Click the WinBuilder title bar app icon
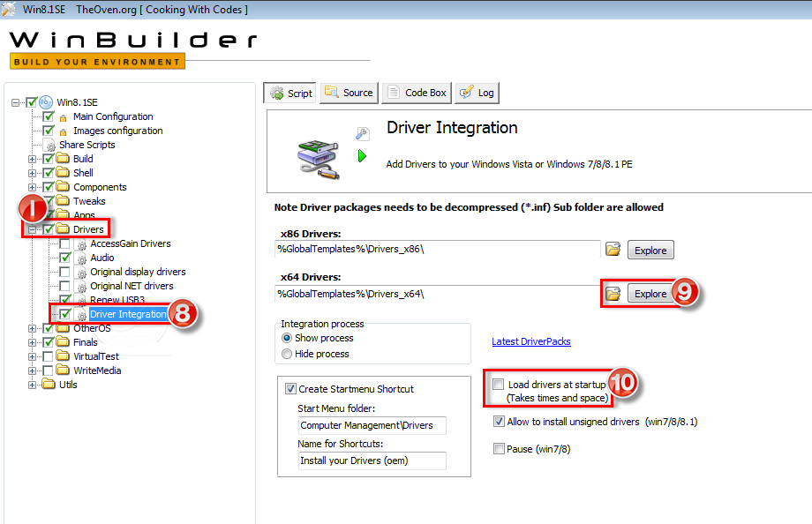Image resolution: width=812 pixels, height=524 pixels. pyautogui.click(x=8, y=9)
